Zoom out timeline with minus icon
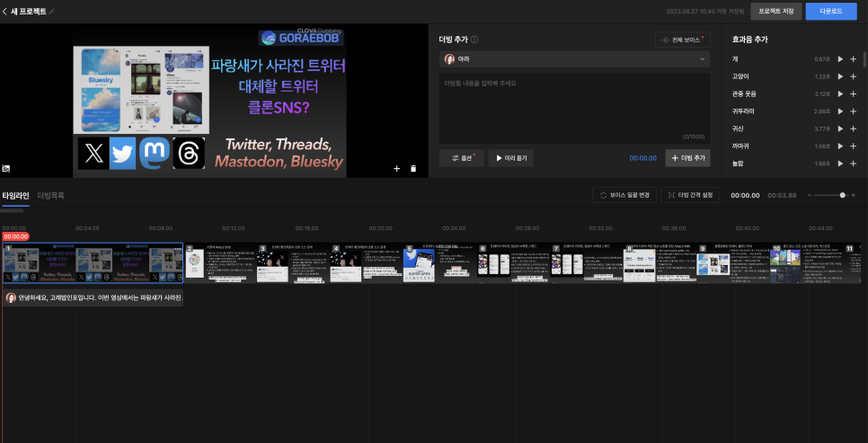The height and width of the screenshot is (443, 868). pyautogui.click(x=809, y=196)
